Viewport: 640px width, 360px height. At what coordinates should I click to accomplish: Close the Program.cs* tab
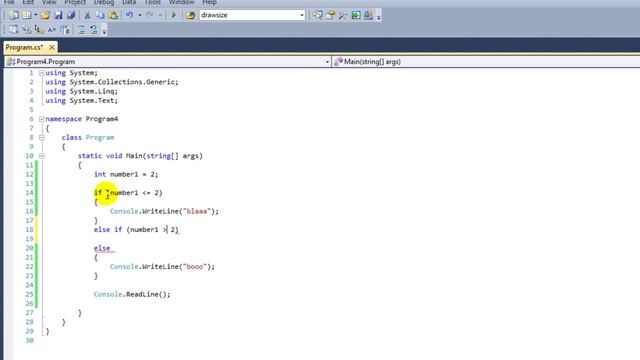[52, 47]
